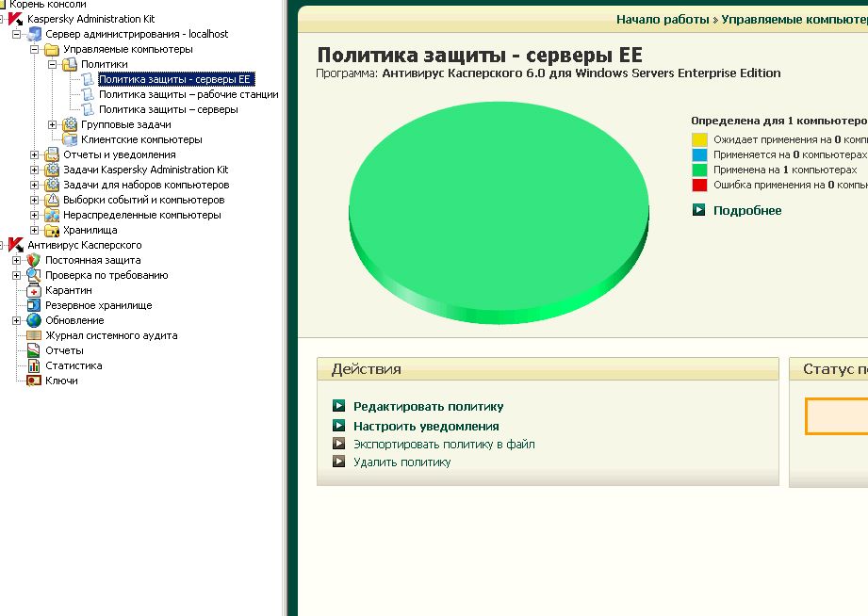The width and height of the screenshot is (868, 616).
Task: Click the yellow Ожидает применения legend swatch
Action: [x=699, y=139]
